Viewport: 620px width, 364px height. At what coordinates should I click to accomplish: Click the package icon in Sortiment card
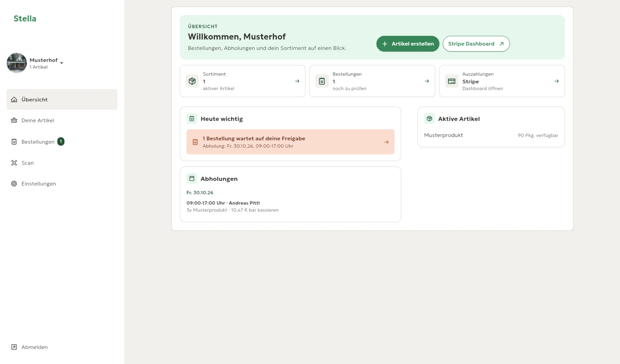192,81
